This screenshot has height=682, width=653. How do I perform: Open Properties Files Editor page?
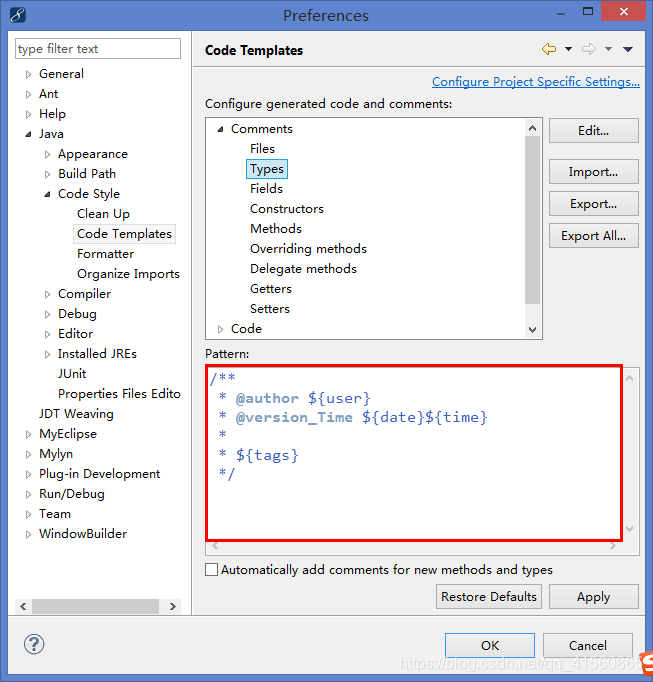[119, 394]
